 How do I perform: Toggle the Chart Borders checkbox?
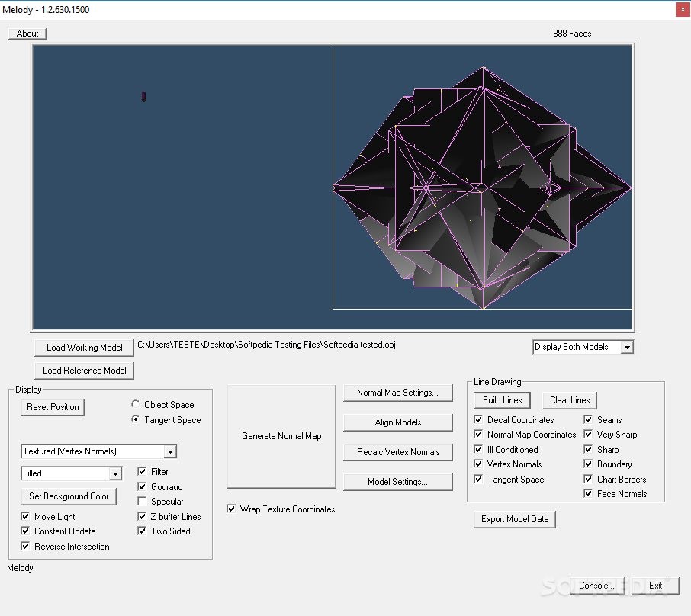(x=588, y=479)
